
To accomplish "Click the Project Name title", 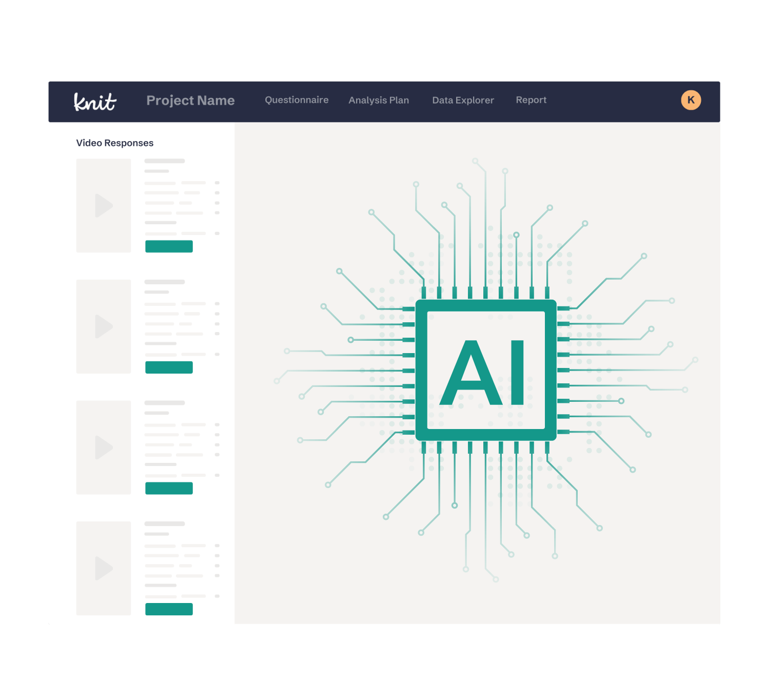I will [x=190, y=101].
